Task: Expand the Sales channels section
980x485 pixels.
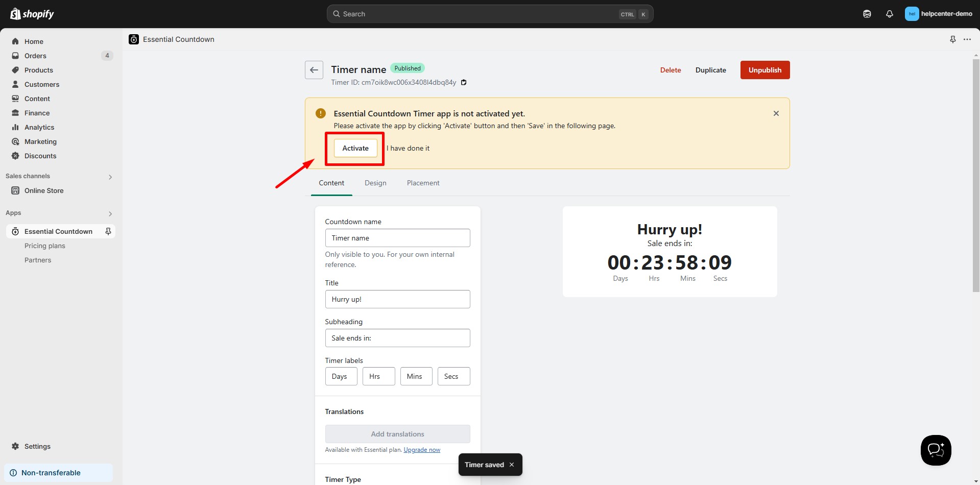Action: [110, 177]
